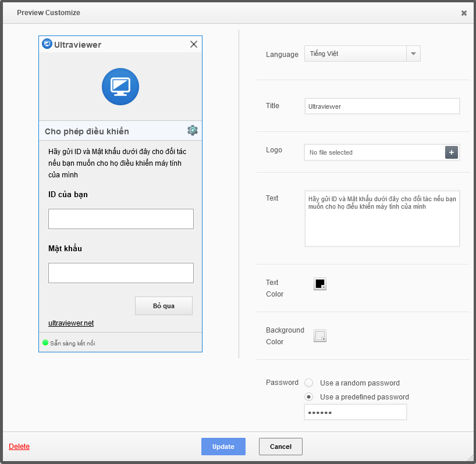Click the Password label

point(282,383)
